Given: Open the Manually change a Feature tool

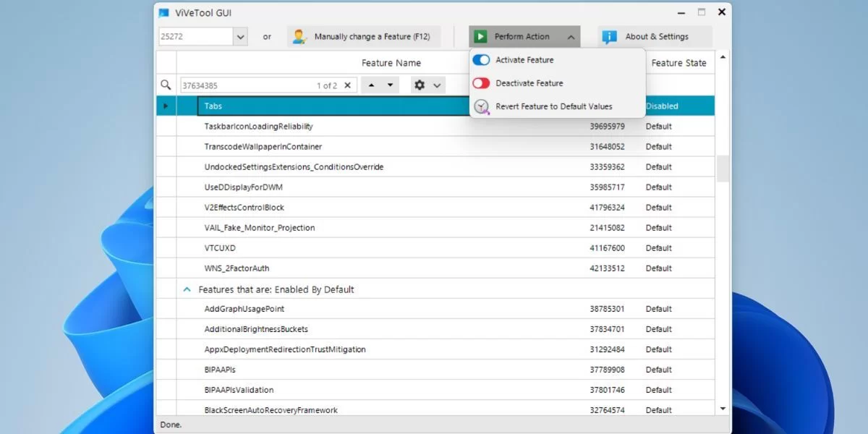Looking at the screenshot, I should tap(363, 36).
